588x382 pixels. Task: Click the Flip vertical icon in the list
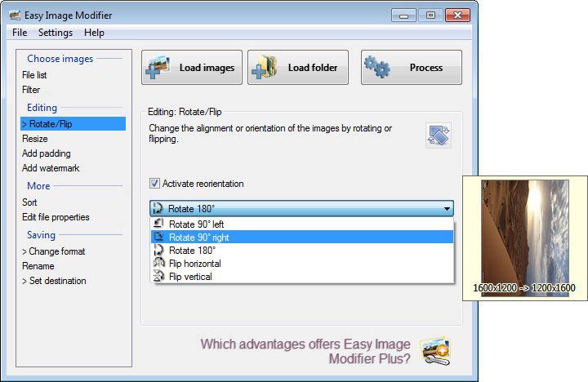tap(159, 277)
